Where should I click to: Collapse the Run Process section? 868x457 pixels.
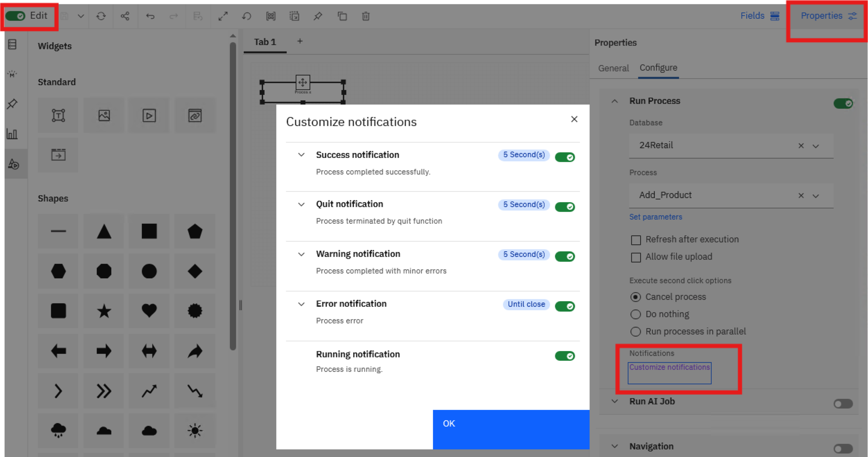coord(615,101)
